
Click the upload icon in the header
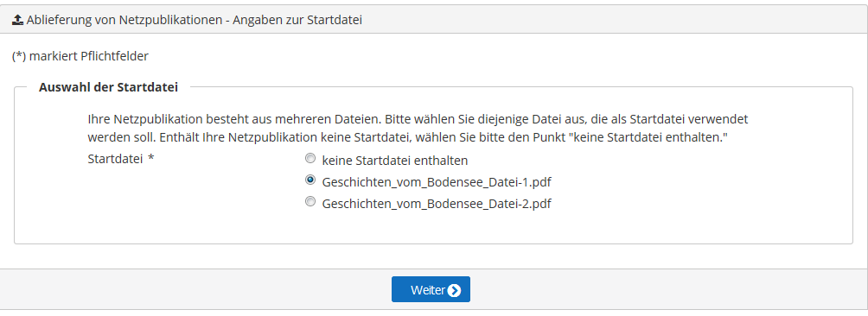[17, 21]
